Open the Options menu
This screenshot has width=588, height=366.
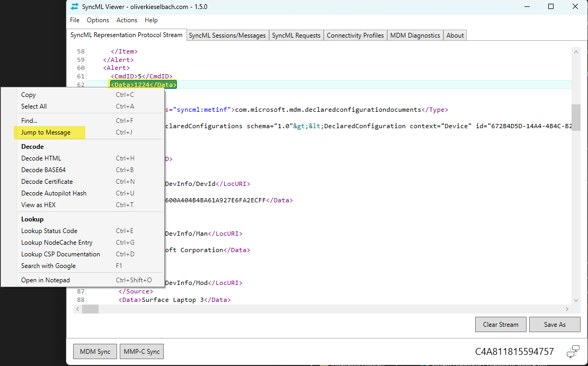point(98,20)
